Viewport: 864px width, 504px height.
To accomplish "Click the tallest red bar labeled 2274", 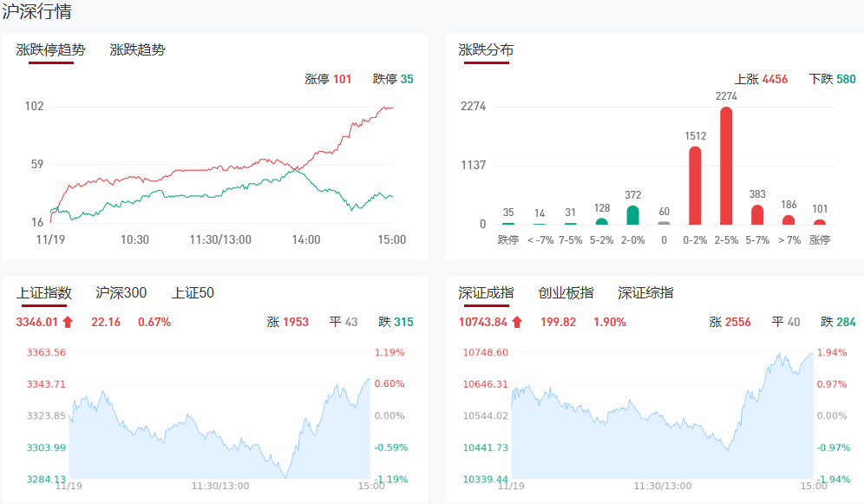I will [726, 167].
